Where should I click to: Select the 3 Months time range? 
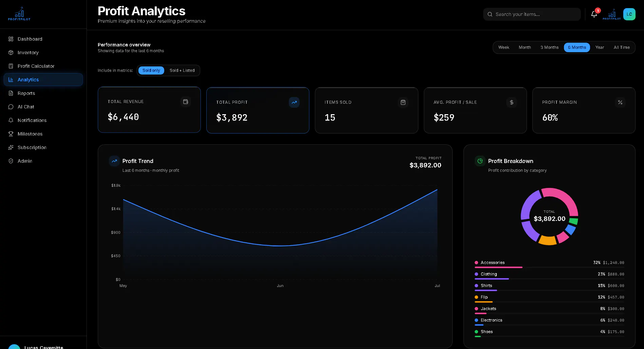(549, 47)
